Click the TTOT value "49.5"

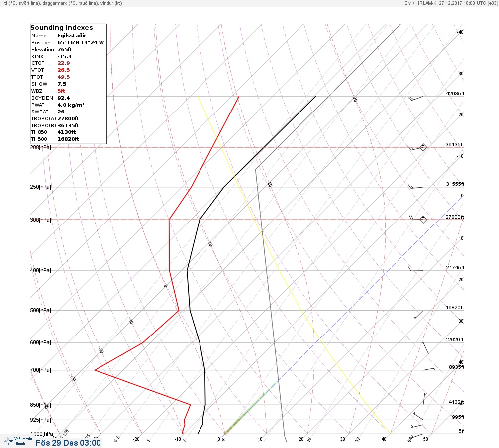tap(63, 77)
